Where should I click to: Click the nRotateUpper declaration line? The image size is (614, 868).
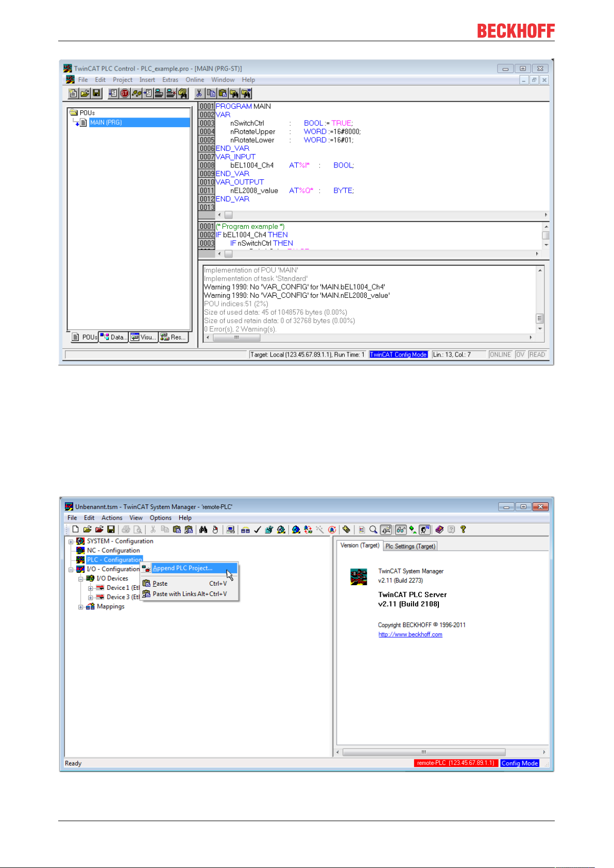296,131
